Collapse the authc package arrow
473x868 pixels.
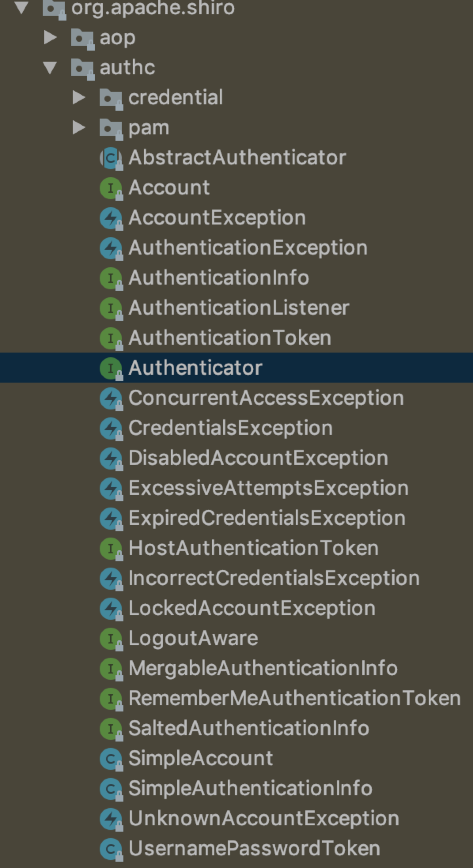50,68
